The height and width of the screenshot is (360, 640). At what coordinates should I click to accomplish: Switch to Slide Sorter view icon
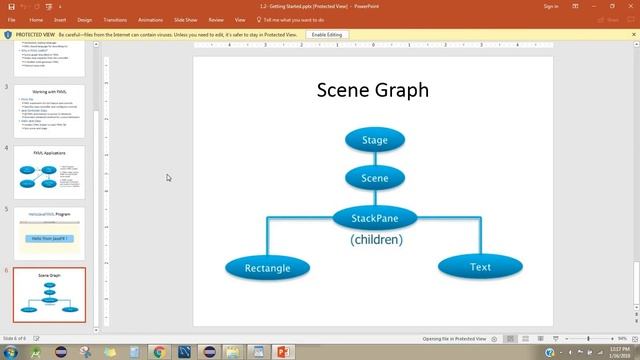[525, 339]
